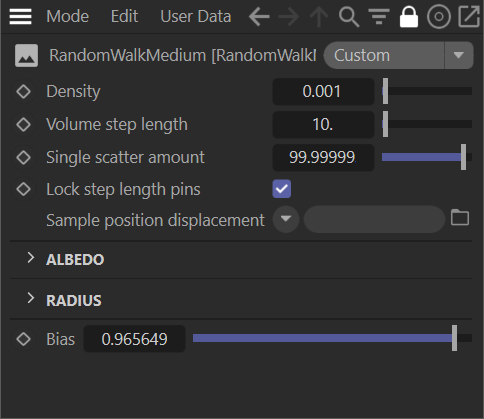
Task: Go back with the left arrow
Action: (x=259, y=16)
